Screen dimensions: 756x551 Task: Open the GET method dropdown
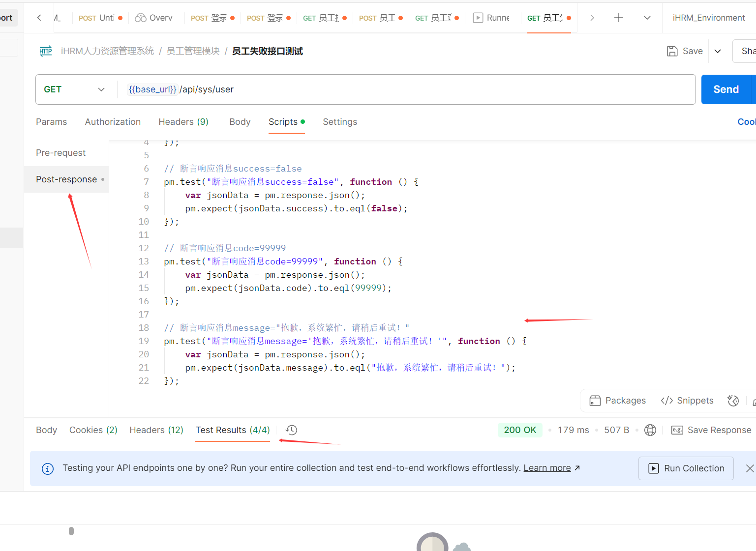pyautogui.click(x=74, y=89)
